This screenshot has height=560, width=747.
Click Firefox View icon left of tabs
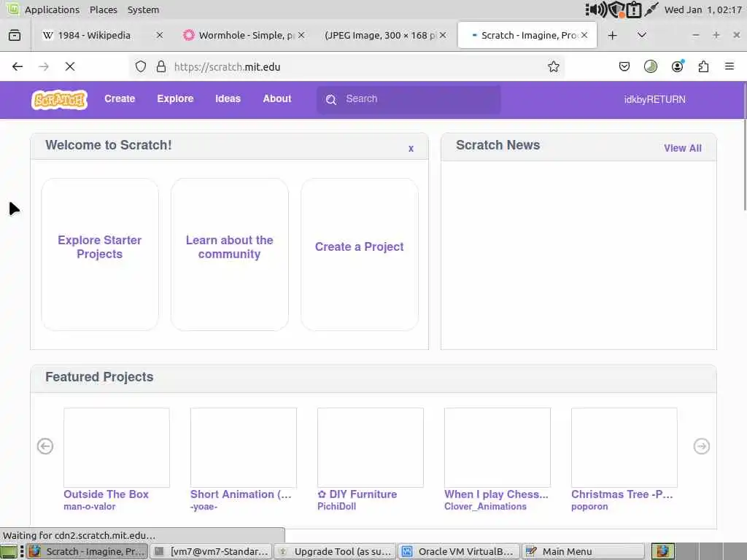(15, 35)
